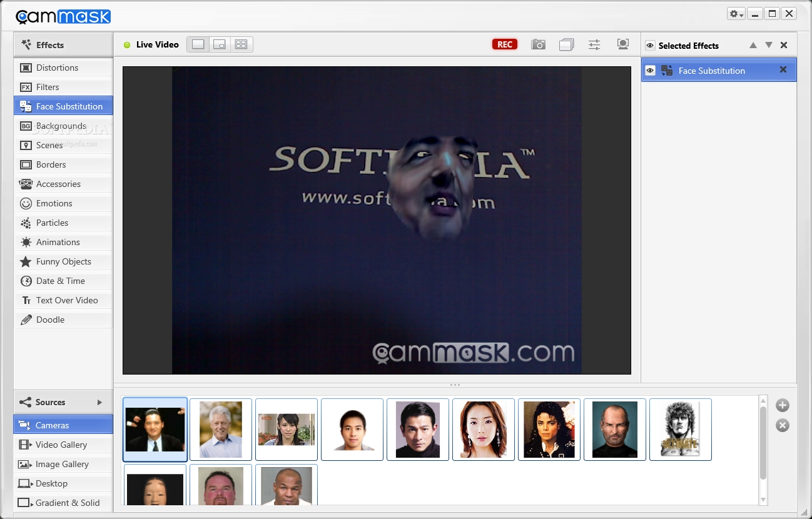The image size is (812, 519).
Task: Expand the Sources panel arrow
Action: [x=99, y=402]
